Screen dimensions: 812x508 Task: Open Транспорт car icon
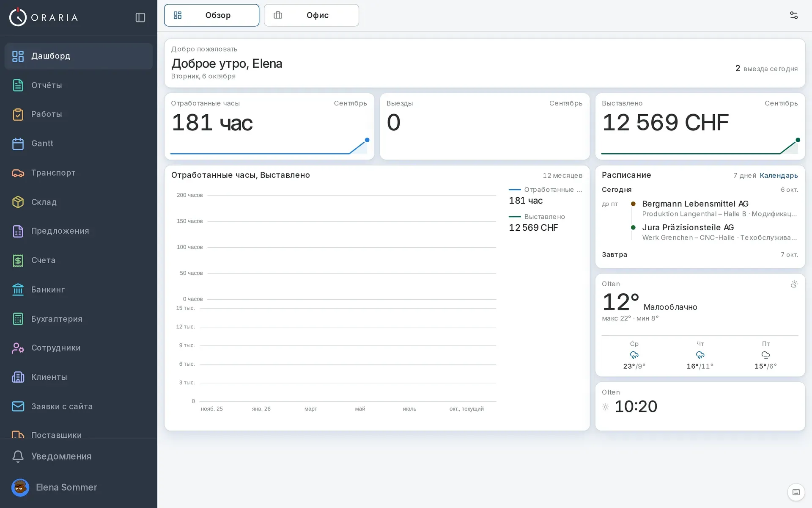click(18, 173)
